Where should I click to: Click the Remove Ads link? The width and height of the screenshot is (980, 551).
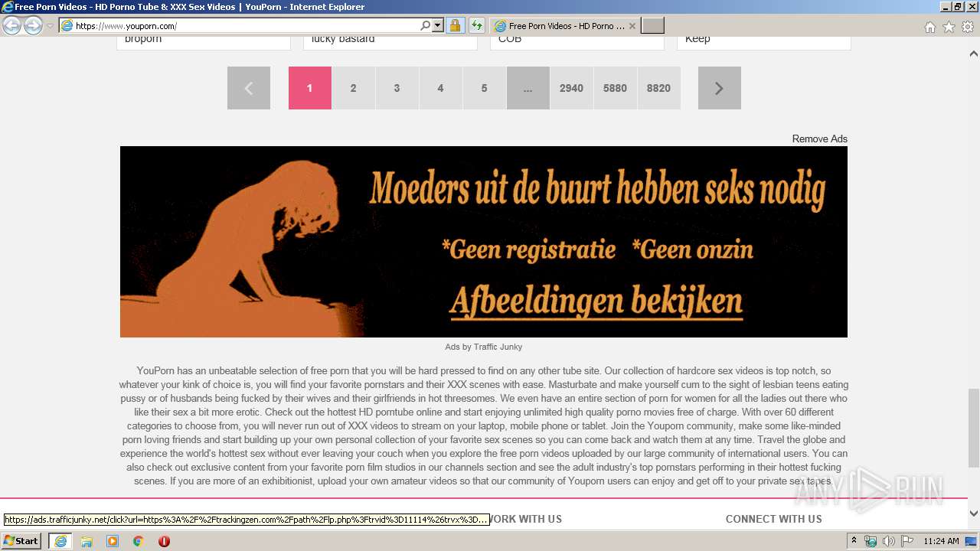[x=820, y=139]
